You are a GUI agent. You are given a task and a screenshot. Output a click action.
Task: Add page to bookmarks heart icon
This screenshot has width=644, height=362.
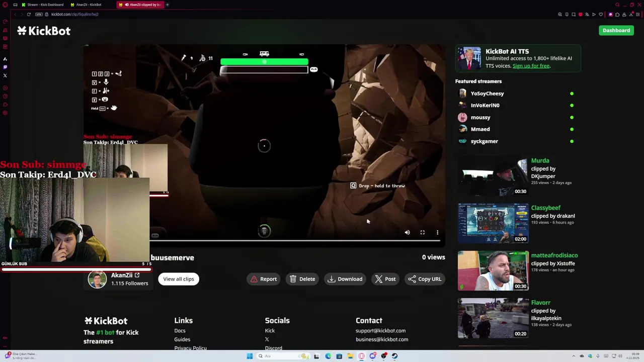(x=600, y=14)
